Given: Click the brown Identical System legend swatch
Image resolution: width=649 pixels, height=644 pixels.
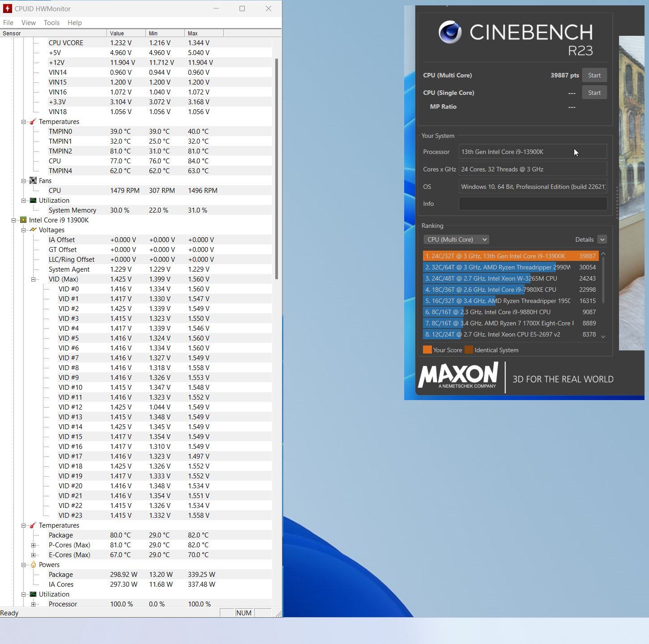Looking at the screenshot, I should 469,350.
